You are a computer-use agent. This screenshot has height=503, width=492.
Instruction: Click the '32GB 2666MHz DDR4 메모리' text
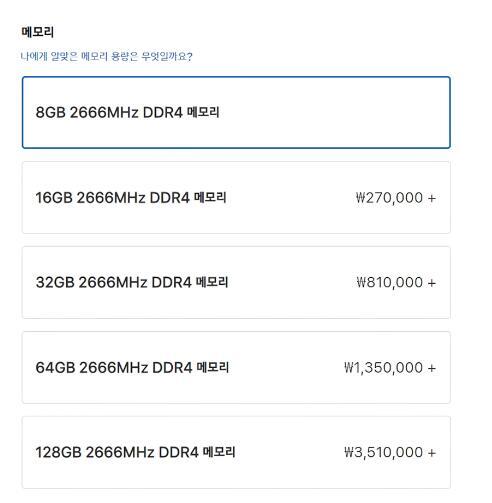132,282
